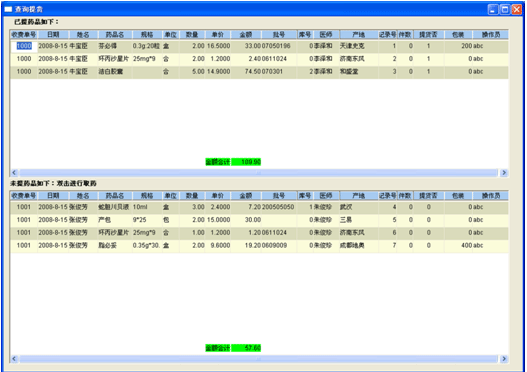Click the amount 7.20 cell
This screenshot has width=527, height=372.
246,207
